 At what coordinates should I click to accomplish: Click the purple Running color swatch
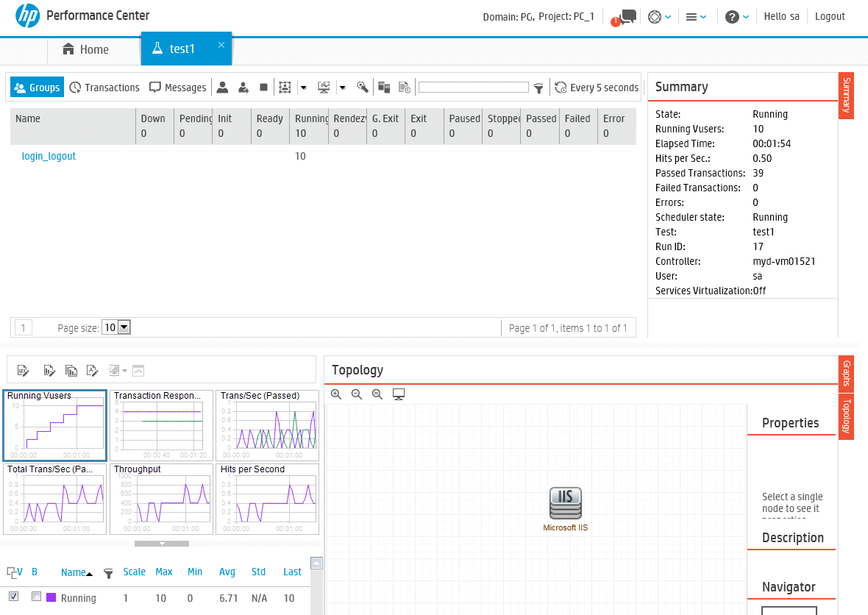(51, 597)
